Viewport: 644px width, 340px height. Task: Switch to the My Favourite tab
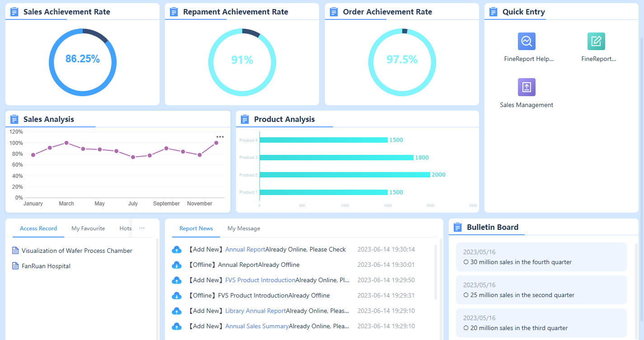[x=88, y=228]
